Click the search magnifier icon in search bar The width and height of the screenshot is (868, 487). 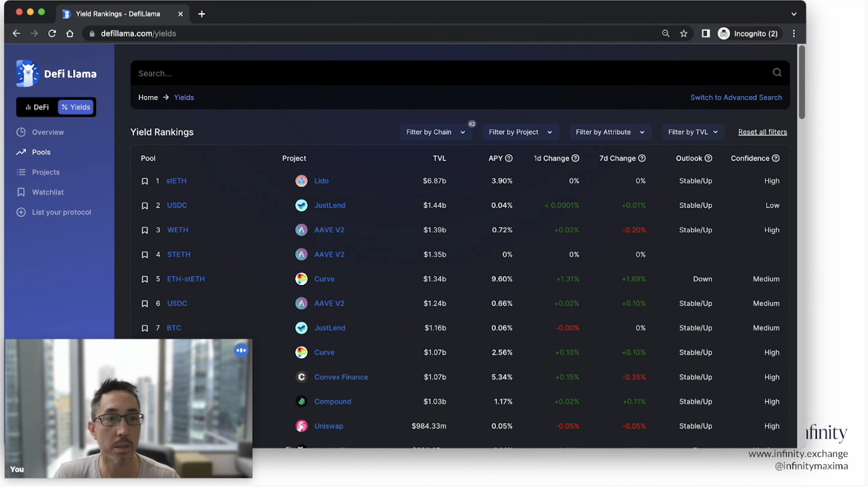tap(777, 73)
